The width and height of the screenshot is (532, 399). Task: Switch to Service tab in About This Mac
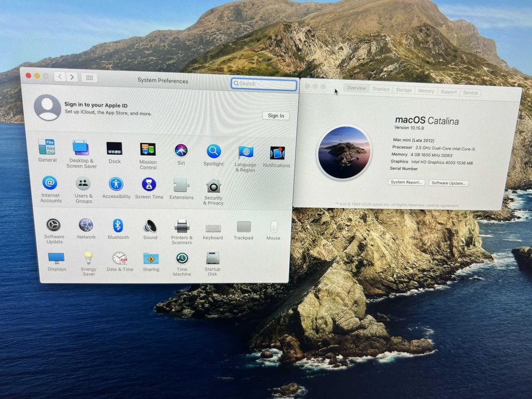(470, 92)
